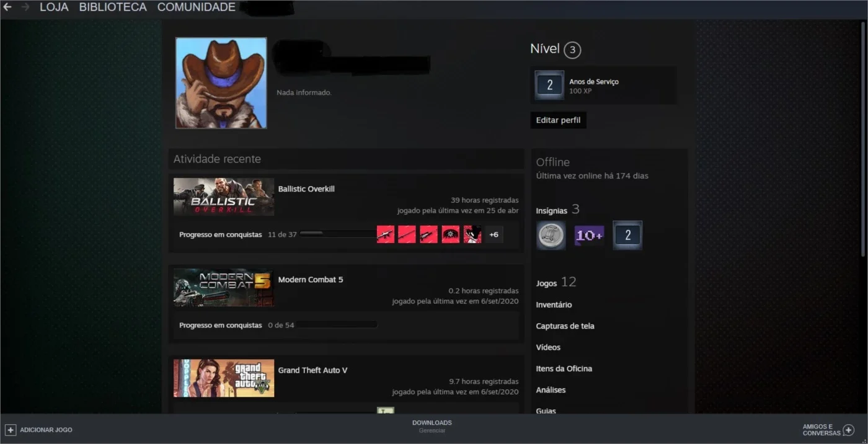The height and width of the screenshot is (444, 868).
Task: Open Ballistic Overkill Progresso em conquistas
Action: (x=221, y=234)
